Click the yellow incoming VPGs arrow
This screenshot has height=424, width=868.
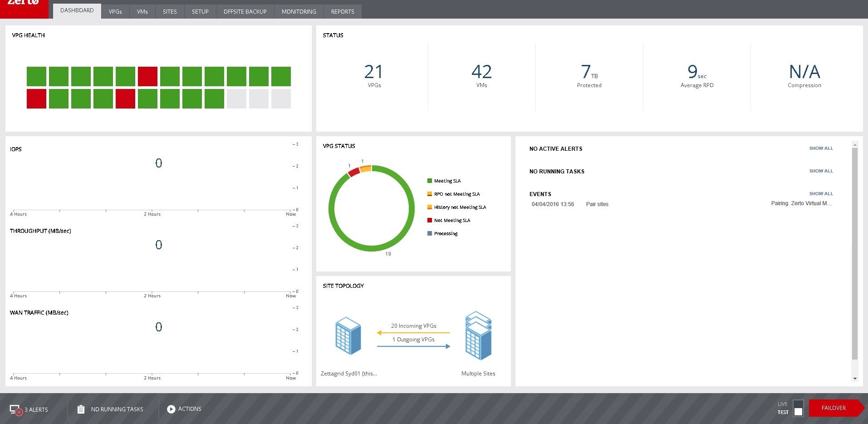413,333
